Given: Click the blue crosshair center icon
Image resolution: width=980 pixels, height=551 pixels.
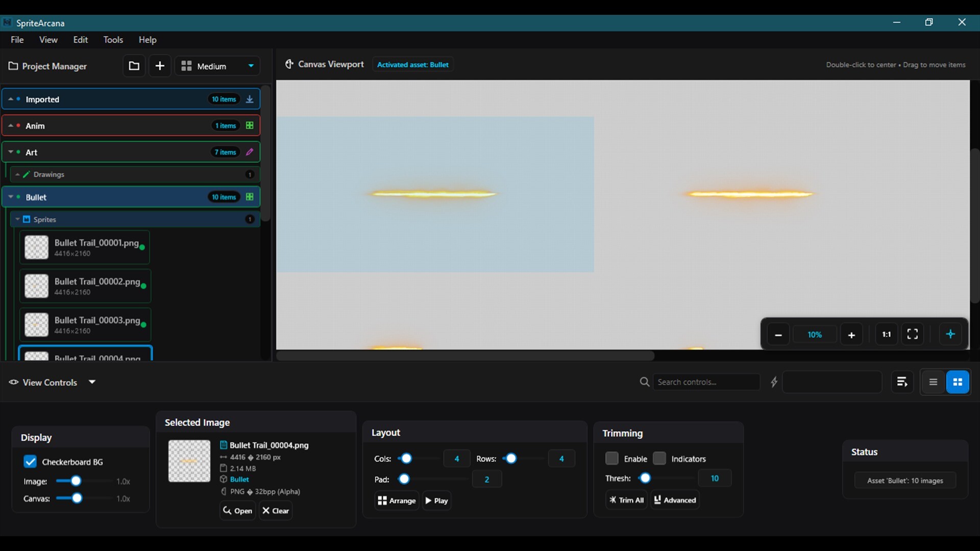Looking at the screenshot, I should pyautogui.click(x=950, y=335).
